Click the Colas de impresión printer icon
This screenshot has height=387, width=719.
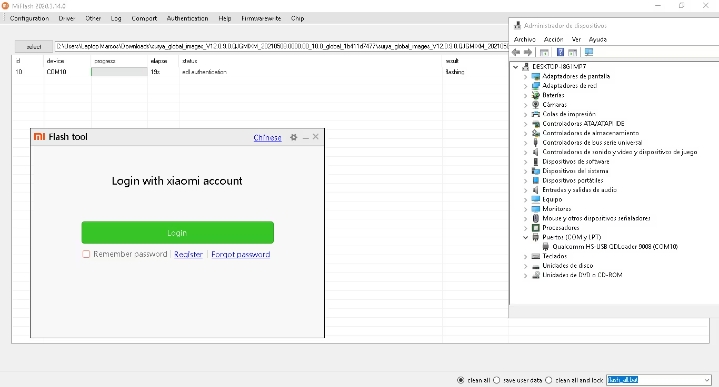click(x=536, y=114)
